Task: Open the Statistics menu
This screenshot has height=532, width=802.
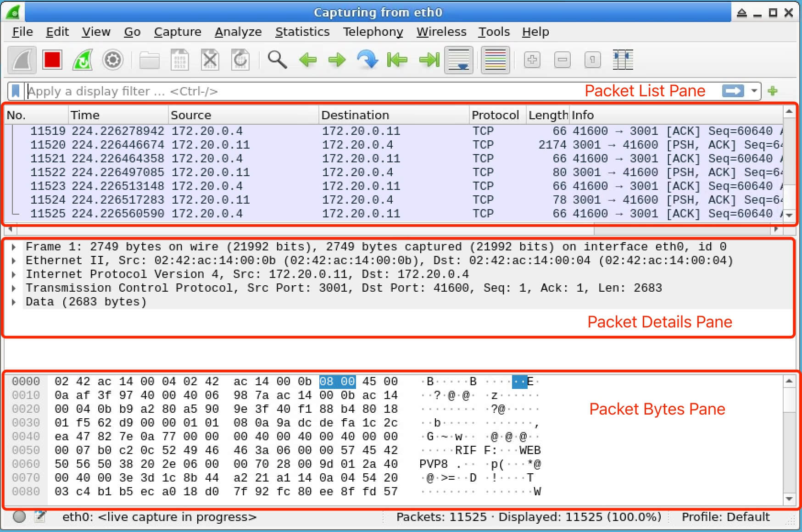Action: [x=302, y=32]
